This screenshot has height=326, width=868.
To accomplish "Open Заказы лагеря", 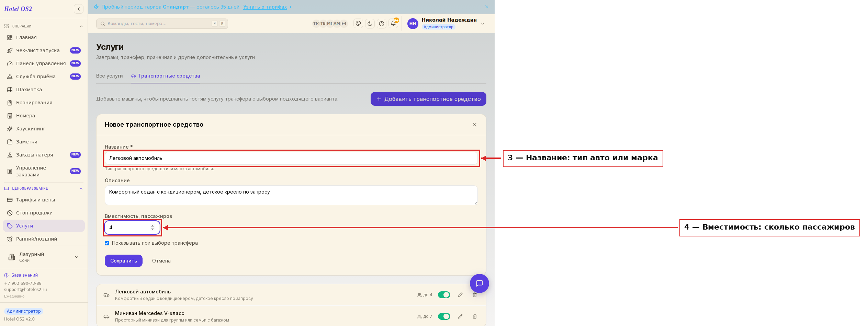I will (x=44, y=155).
